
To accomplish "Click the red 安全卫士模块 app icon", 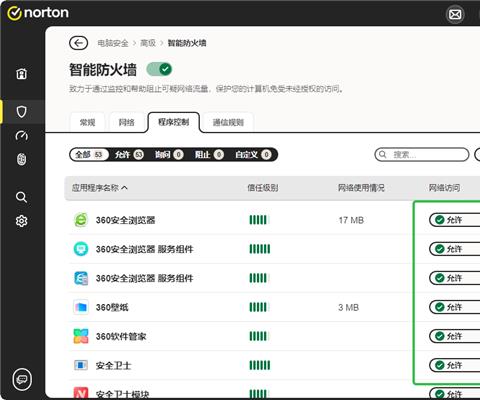I will [81, 393].
